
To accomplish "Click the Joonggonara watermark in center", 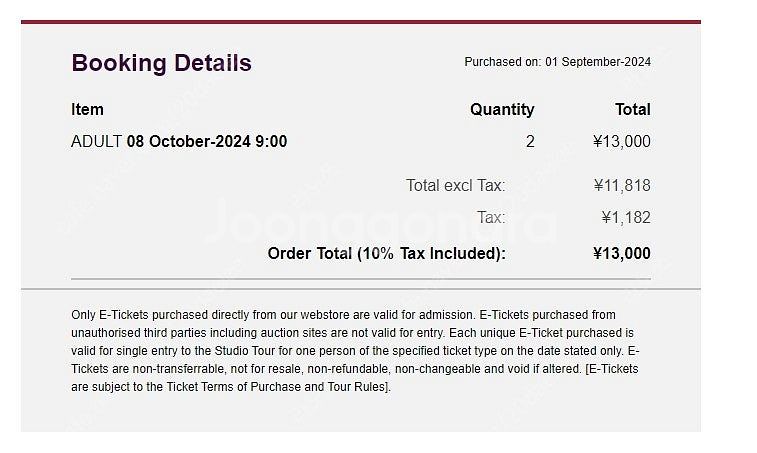I will pos(381,221).
